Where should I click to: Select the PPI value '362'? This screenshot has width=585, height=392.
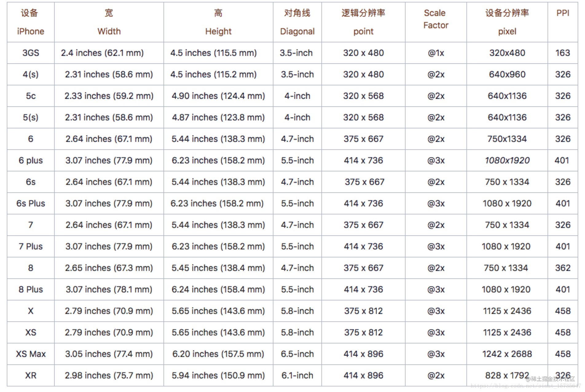[563, 268]
